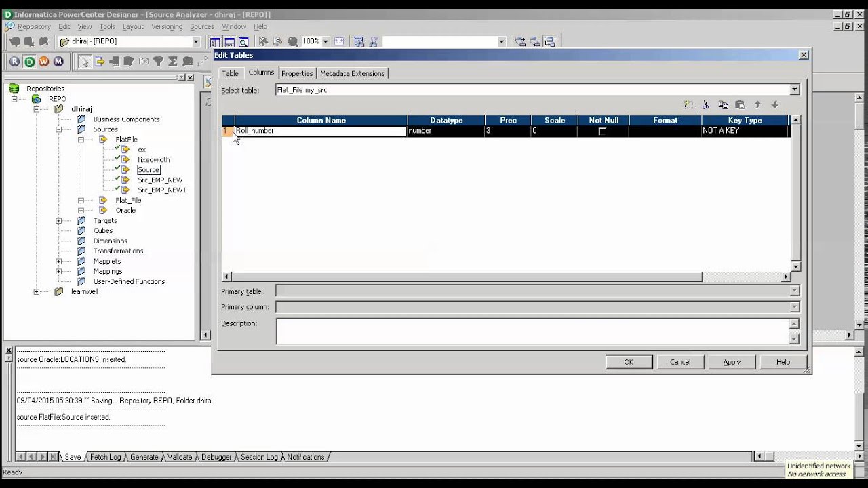The image size is (868, 488).
Task: Click the Repositories root database icon
Action: tap(14, 89)
